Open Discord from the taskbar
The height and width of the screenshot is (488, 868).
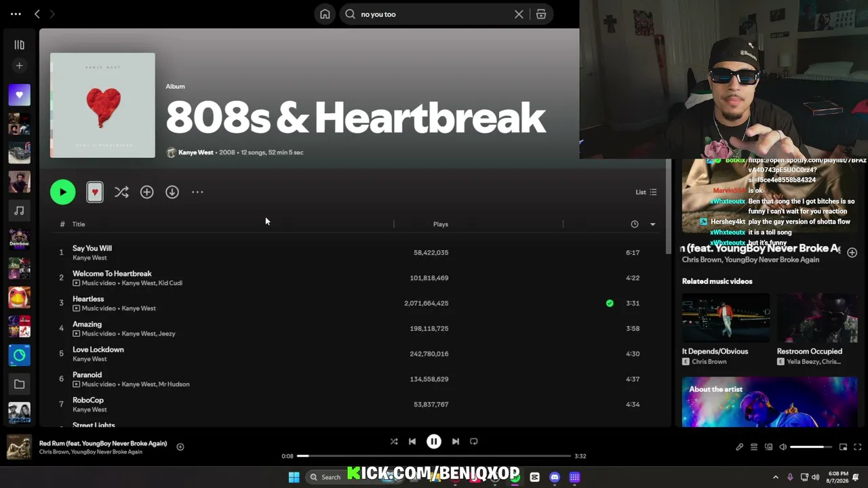555,477
